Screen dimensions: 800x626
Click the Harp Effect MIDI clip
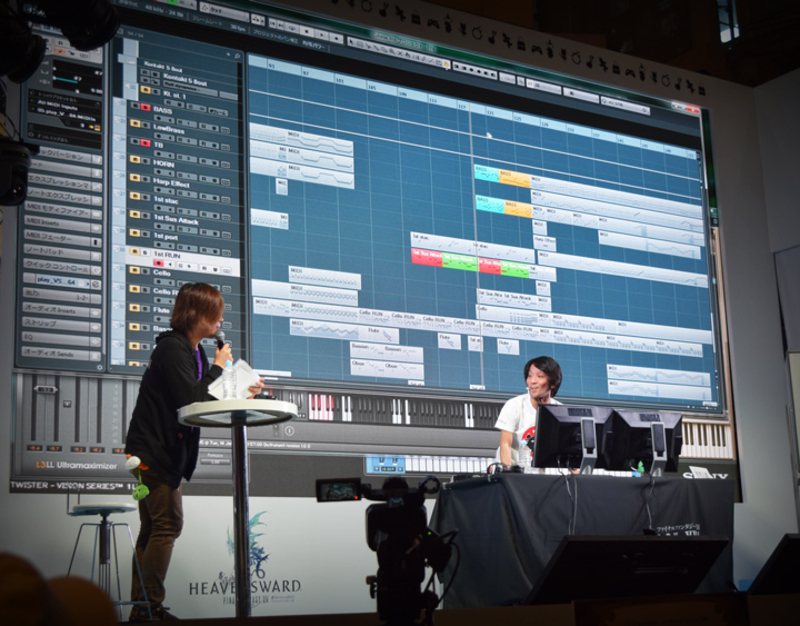[545, 243]
